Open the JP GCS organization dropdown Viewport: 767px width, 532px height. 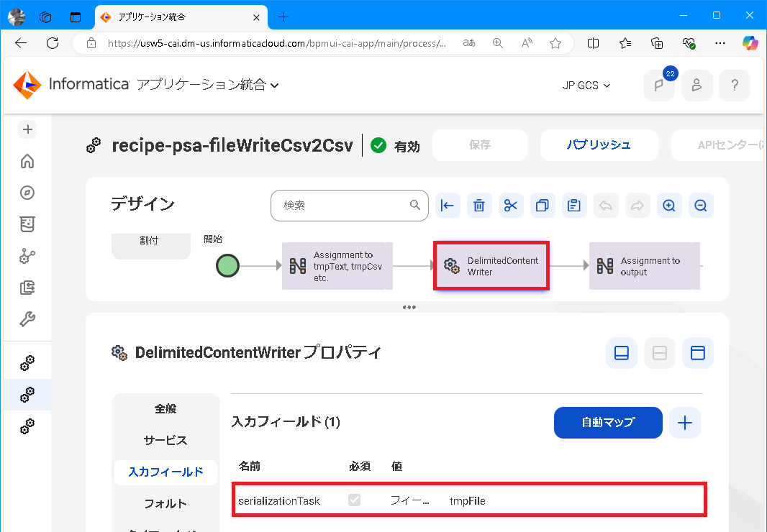[586, 86]
